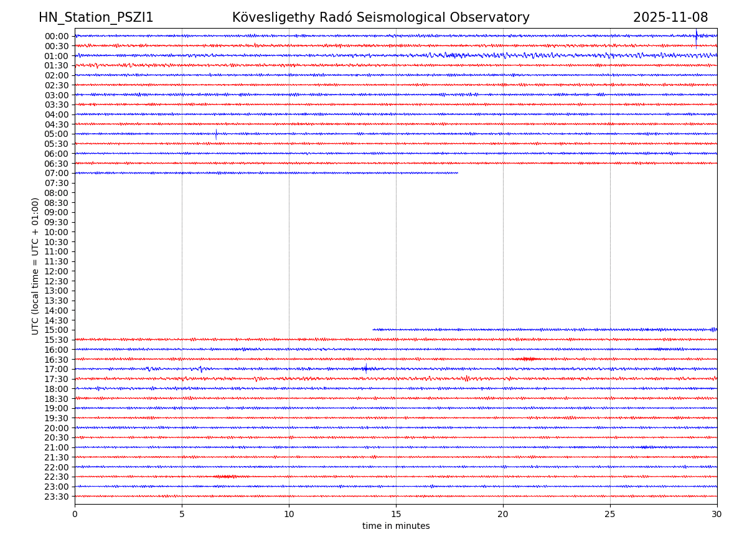Click the small spike on the 05:00 trace

coord(216,134)
